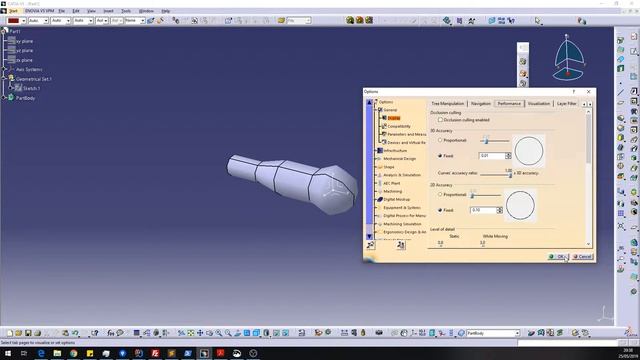
Task: Switch to Layer Filter tab
Action: point(567,104)
